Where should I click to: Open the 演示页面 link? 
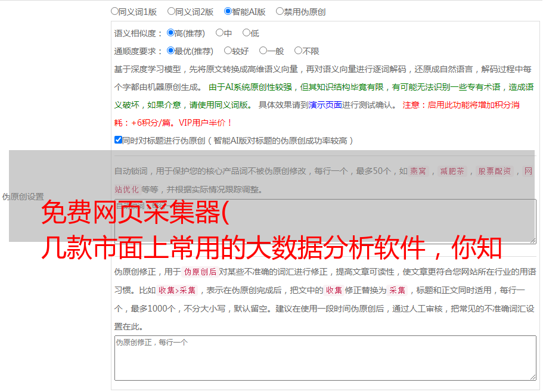(x=325, y=105)
